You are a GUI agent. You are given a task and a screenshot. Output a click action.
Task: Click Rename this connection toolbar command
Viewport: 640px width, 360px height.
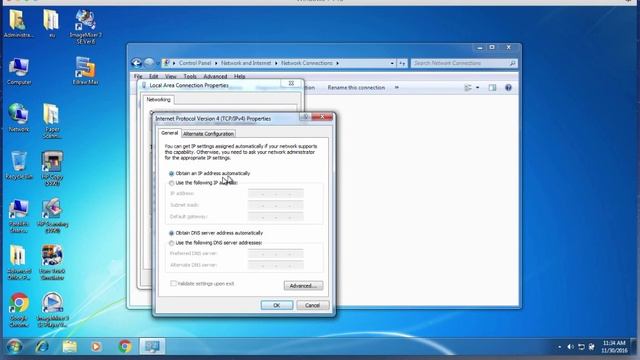click(x=356, y=87)
